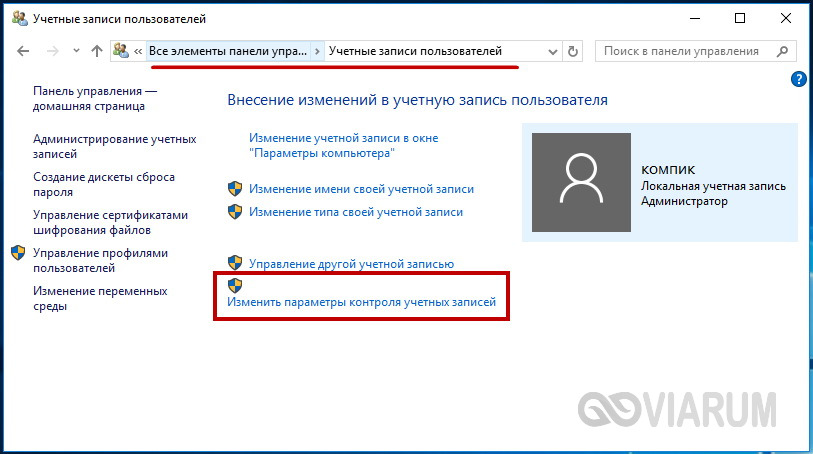Open the address bar history dropdown

[x=552, y=51]
